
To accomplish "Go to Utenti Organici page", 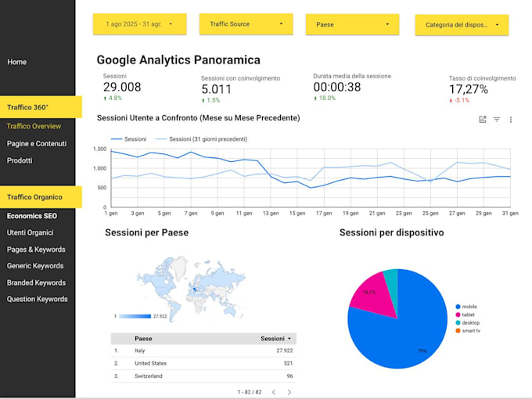I will point(31,233).
